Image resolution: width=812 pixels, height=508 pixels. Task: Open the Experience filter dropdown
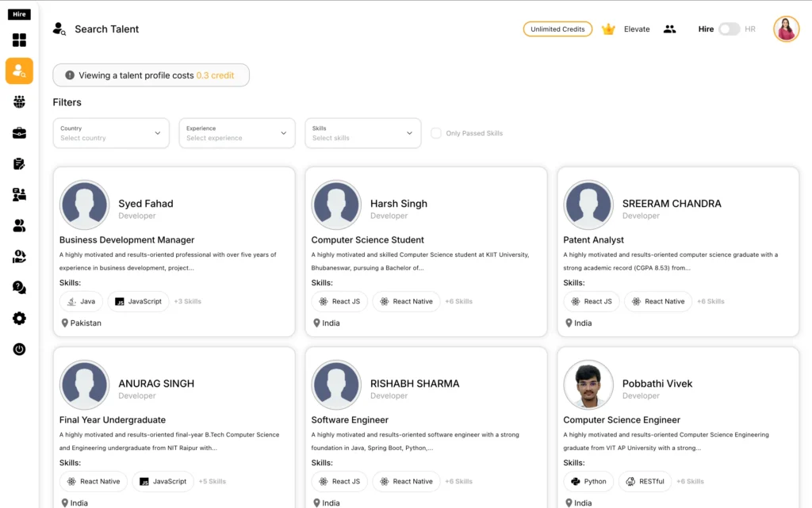(x=236, y=133)
